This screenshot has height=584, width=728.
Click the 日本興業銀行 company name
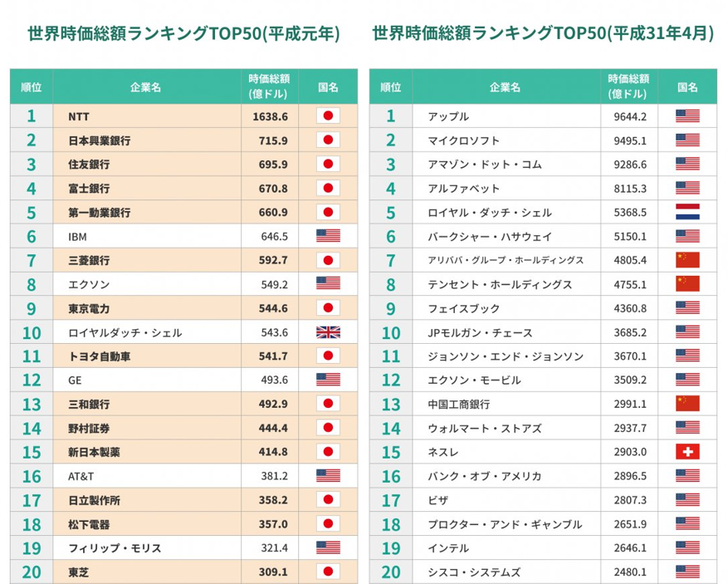[100, 140]
